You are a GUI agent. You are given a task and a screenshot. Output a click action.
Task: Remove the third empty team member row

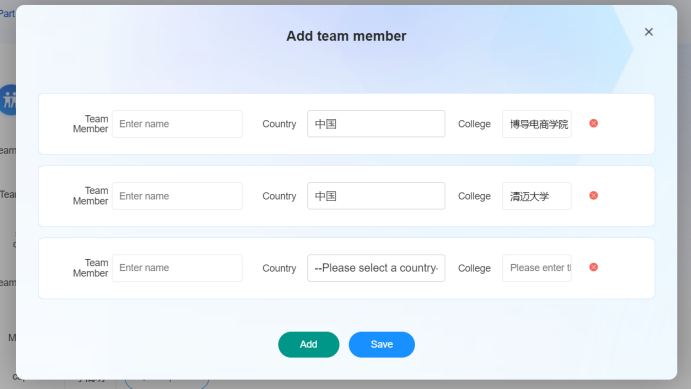point(594,267)
